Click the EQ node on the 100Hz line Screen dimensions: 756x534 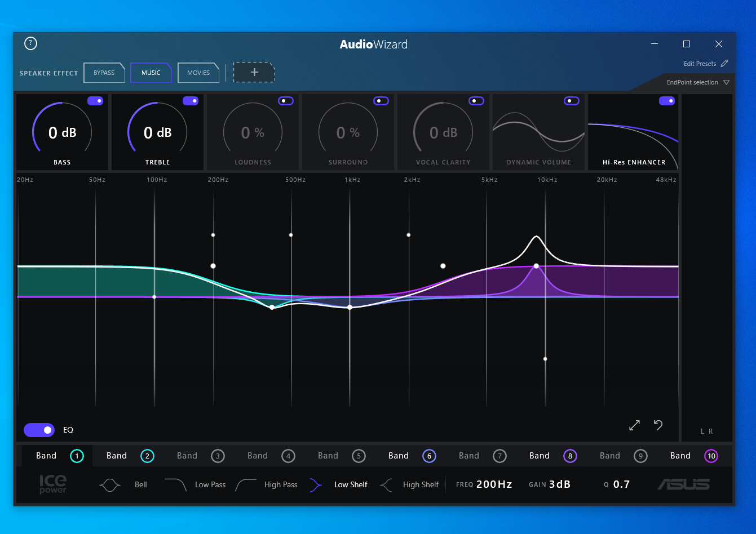[154, 297]
